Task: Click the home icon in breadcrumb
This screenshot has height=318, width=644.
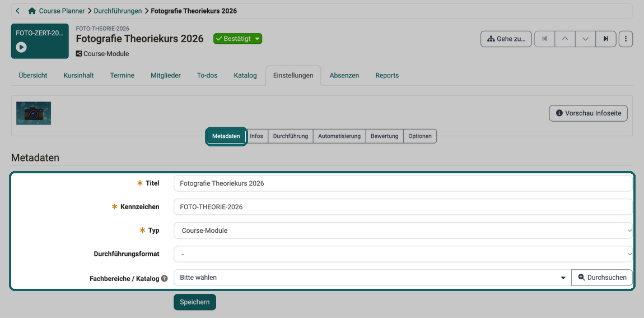Action: [32, 11]
